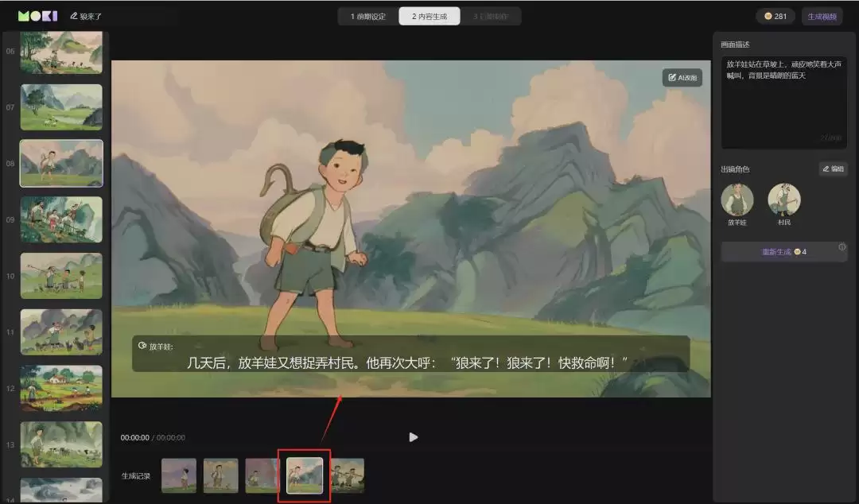Image resolution: width=859 pixels, height=504 pixels.
Task: Select storyboard shot 08 in the sidebar
Action: coord(61,163)
